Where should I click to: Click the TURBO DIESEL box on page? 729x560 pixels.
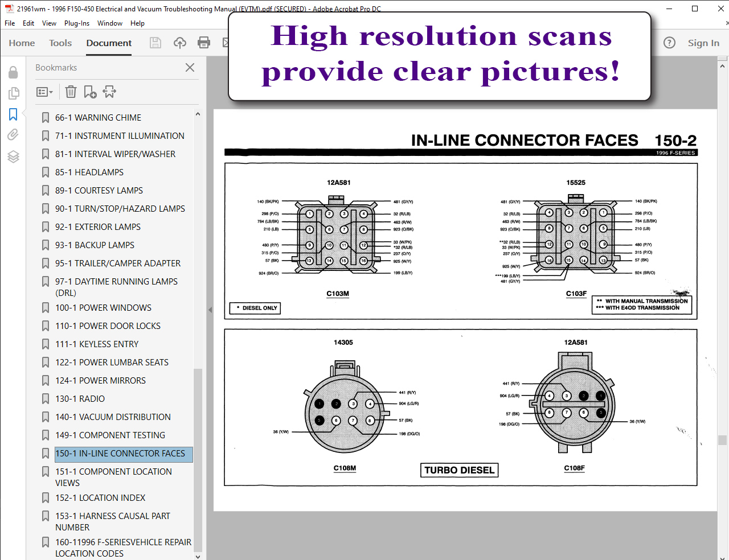(x=460, y=470)
